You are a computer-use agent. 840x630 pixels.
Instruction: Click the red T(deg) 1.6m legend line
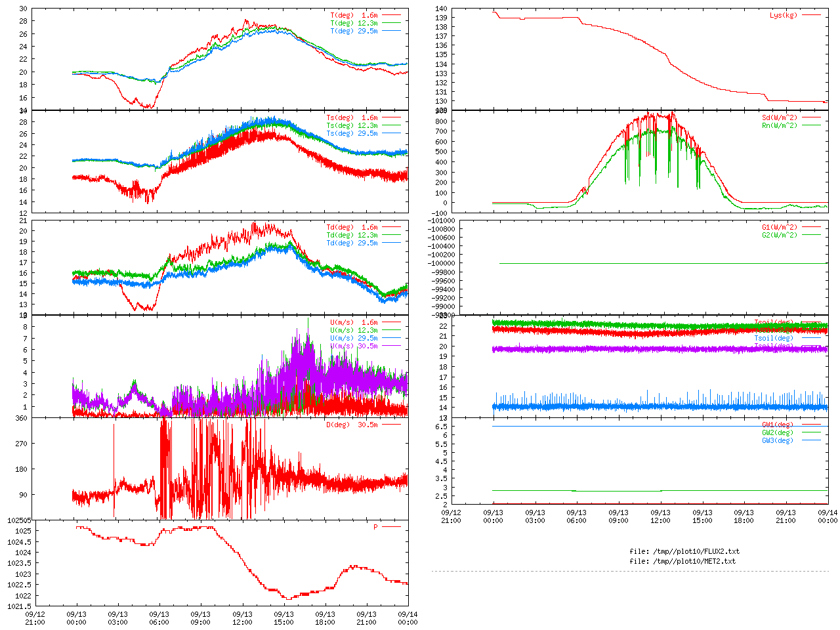(x=392, y=15)
